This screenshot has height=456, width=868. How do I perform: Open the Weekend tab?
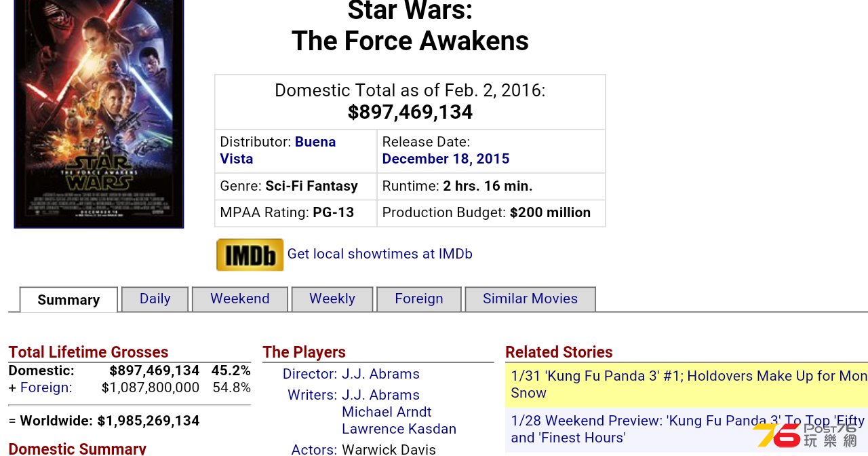click(240, 299)
